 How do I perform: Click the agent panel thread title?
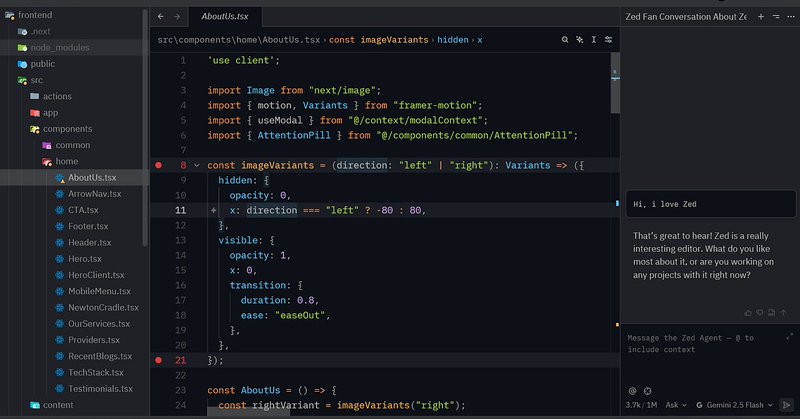click(686, 16)
